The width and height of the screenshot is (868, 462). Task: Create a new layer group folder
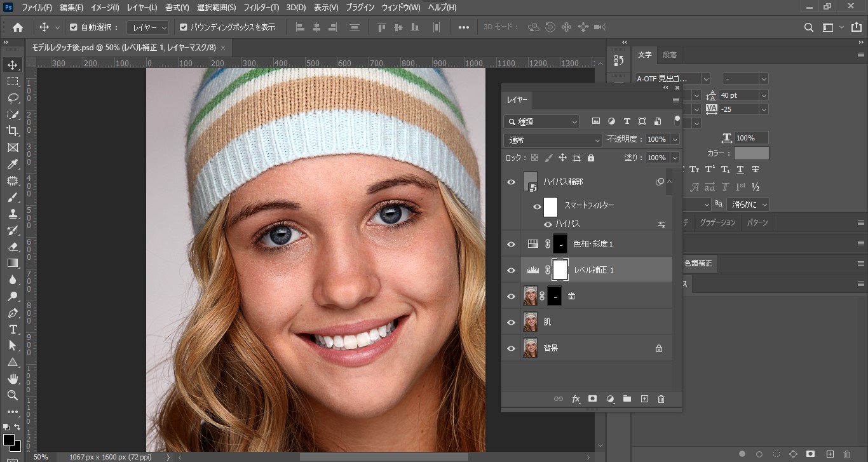[x=627, y=399]
